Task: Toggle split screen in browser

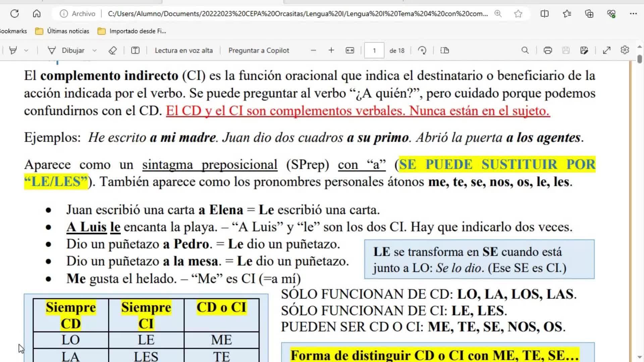Action: coord(545,14)
